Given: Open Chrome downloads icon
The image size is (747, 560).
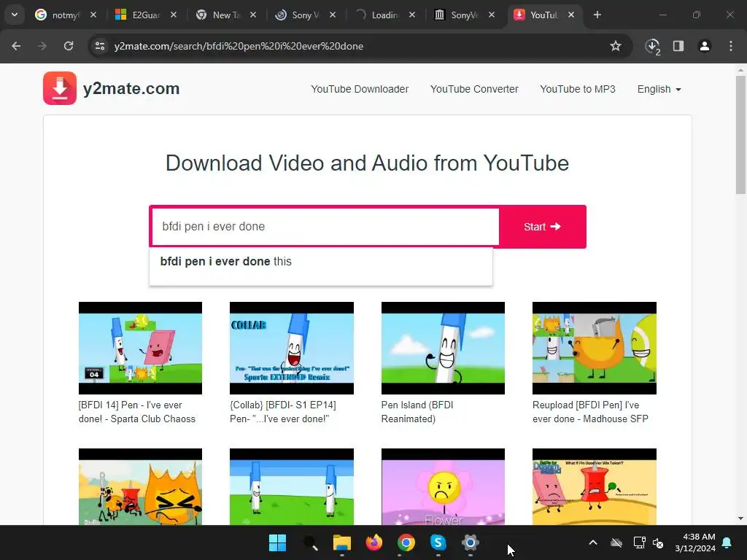Looking at the screenshot, I should (653, 46).
